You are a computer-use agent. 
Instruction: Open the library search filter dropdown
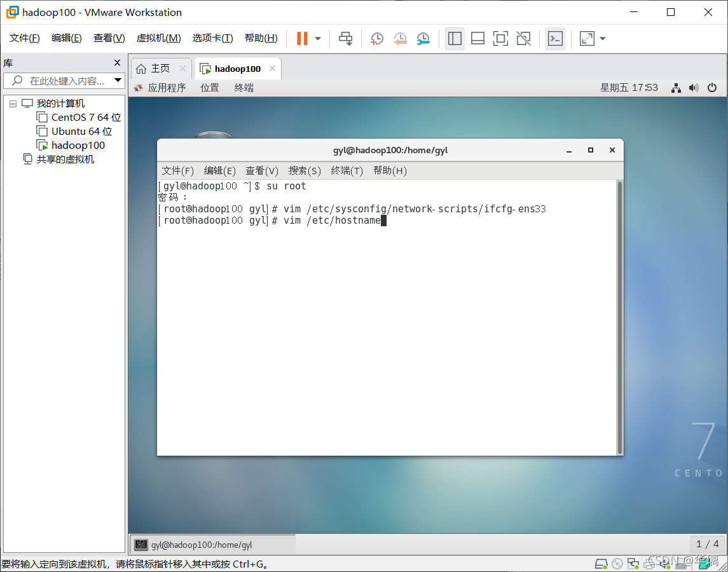click(118, 81)
